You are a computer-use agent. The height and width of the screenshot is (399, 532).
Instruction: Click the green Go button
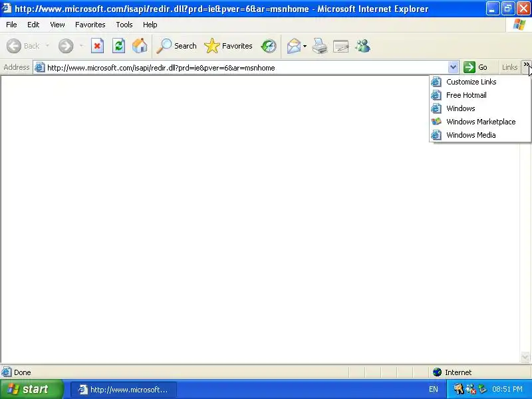[475, 67]
